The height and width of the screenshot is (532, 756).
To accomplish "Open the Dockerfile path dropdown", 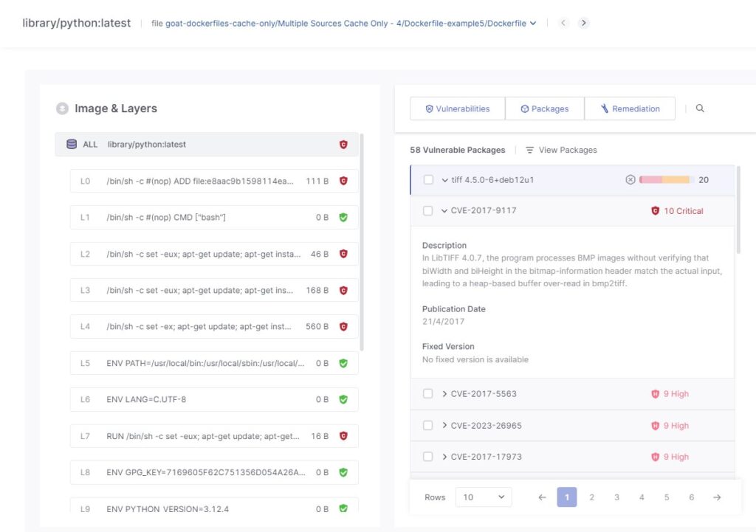I will [532, 23].
